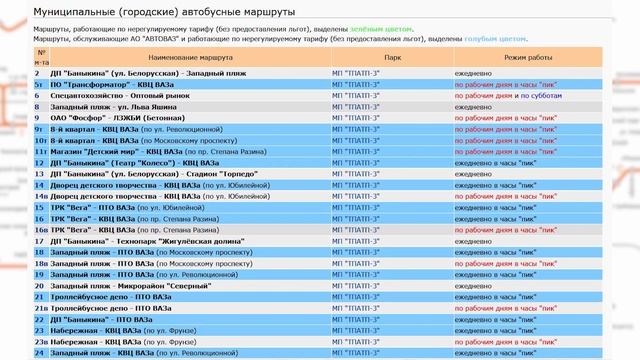Screen dimensions: 640x360
Task: Click the "Парк" column header
Action: [392, 58]
